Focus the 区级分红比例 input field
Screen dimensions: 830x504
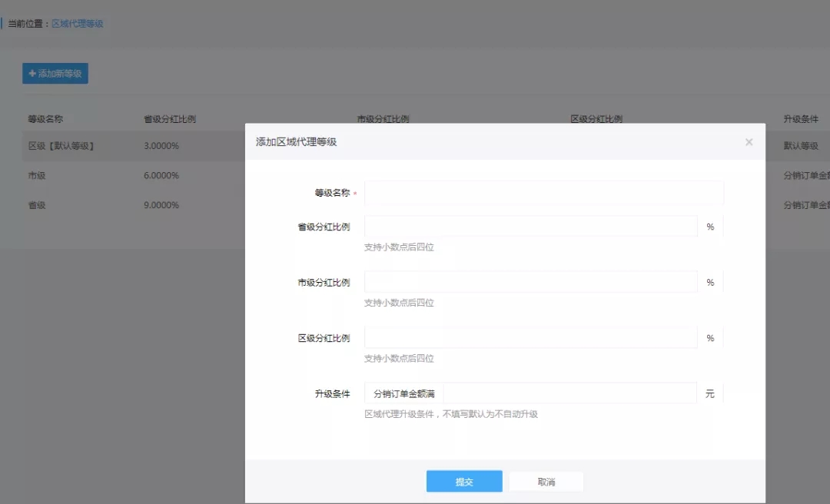[531, 338]
